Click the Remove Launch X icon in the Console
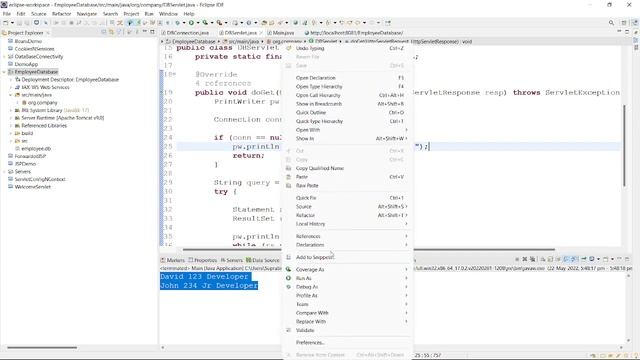 (x=525, y=259)
